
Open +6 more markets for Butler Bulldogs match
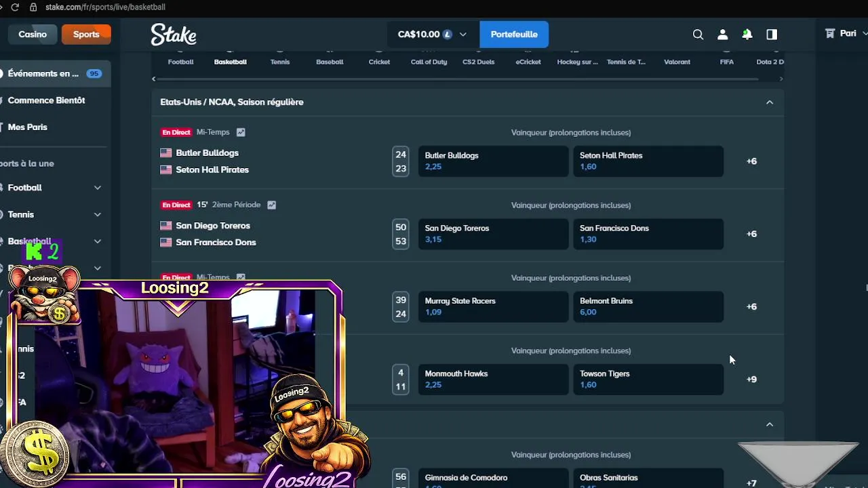[751, 161]
